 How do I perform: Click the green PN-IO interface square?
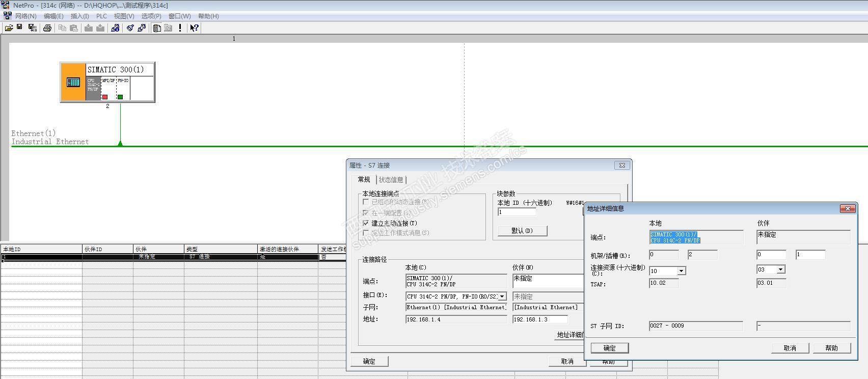tap(120, 97)
